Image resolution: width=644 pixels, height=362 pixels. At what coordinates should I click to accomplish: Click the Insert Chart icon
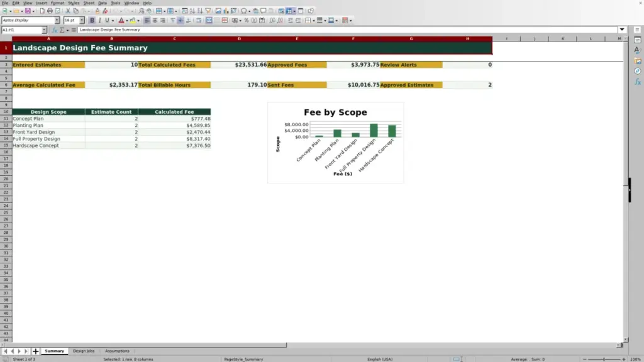[226, 11]
